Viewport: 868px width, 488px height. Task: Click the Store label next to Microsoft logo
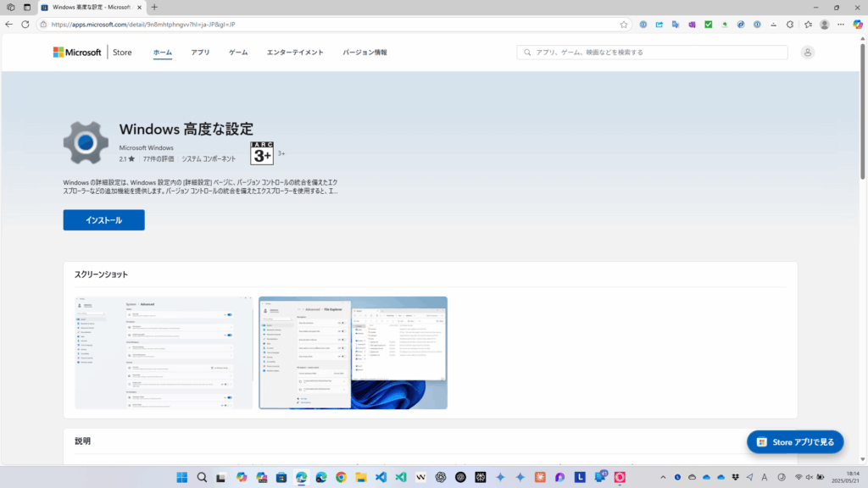tap(122, 53)
